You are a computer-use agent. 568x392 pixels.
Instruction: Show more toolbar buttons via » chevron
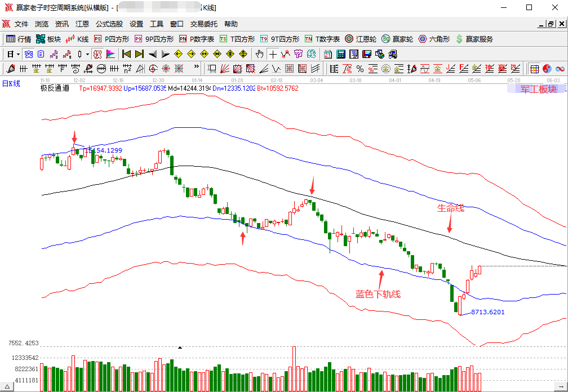197,66
